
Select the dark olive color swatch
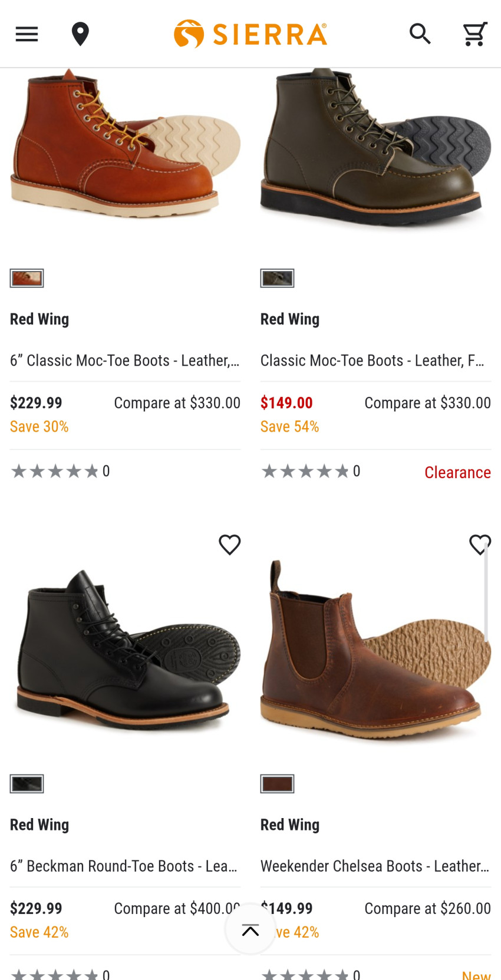(277, 278)
